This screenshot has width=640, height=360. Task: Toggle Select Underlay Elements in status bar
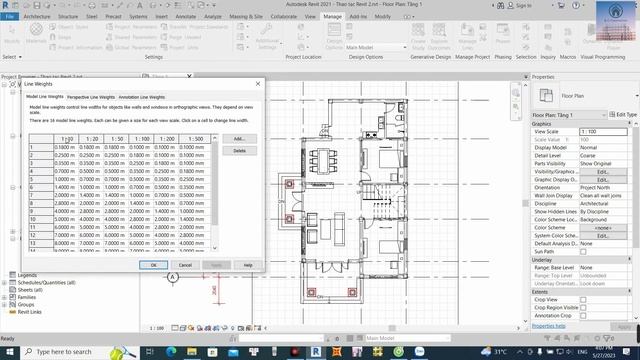[x=557, y=338]
